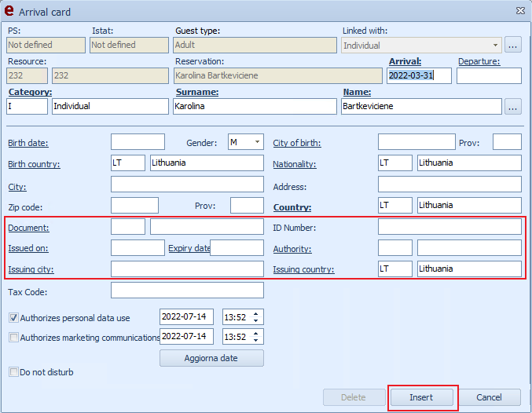Viewport: 532px width, 413px height.
Task: Open the Document type link
Action: [28, 228]
